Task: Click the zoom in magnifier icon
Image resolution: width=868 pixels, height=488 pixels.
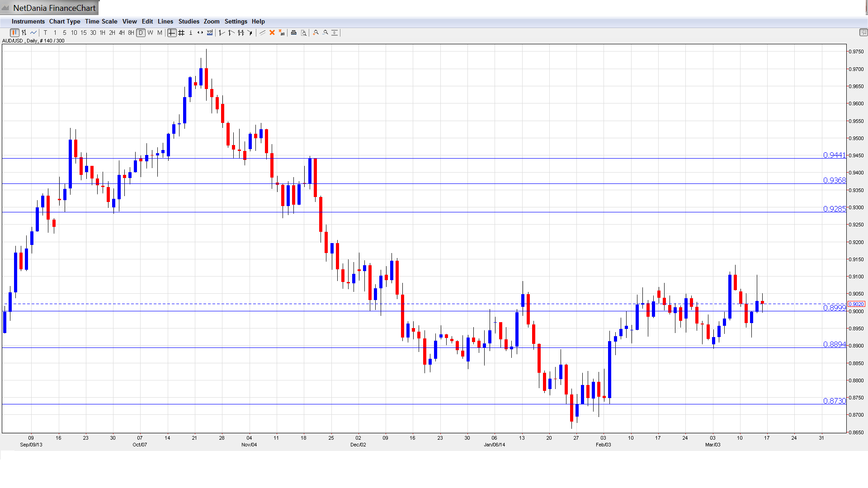Action: click(x=316, y=33)
